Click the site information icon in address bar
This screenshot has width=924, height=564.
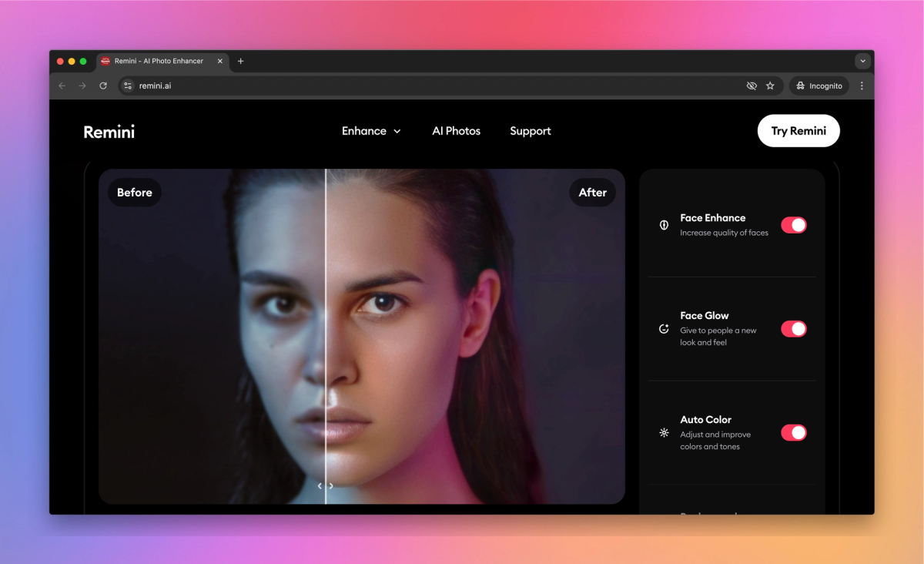click(128, 86)
